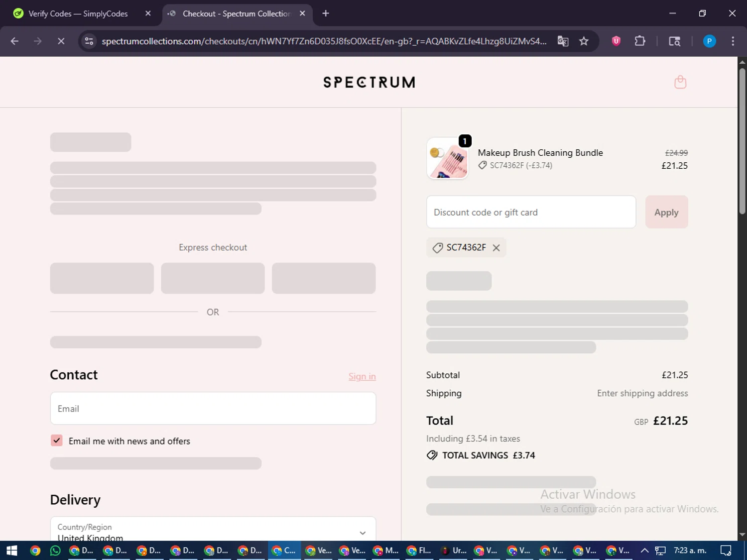Viewport: 747px width, 560px height.
Task: Switch to the taskbar window labeled M...
Action: pyautogui.click(x=386, y=551)
